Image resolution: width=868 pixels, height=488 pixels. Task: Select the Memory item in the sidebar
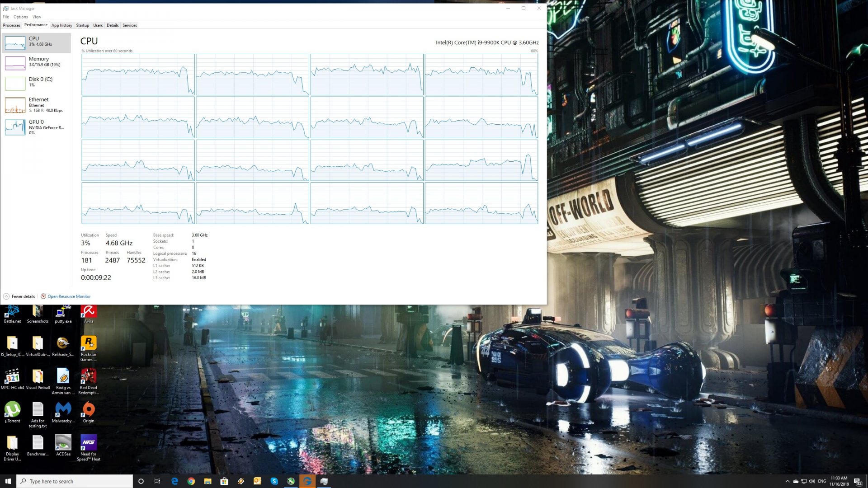click(x=38, y=62)
